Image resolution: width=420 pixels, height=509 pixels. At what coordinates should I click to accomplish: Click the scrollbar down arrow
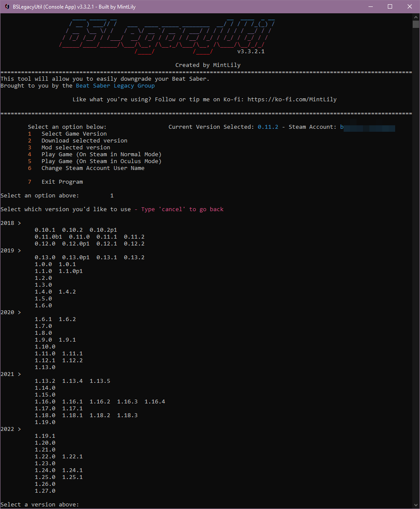coord(416,505)
